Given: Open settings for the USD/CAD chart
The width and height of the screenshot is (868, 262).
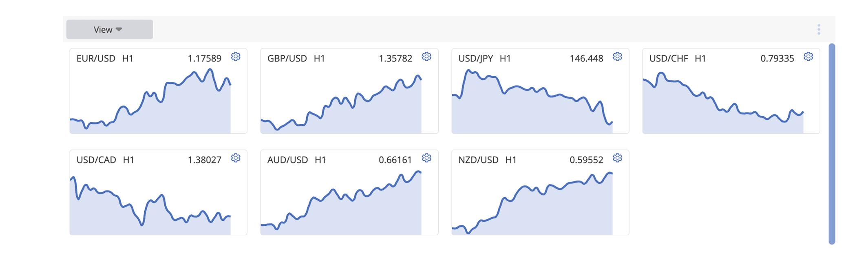Looking at the screenshot, I should click(x=236, y=159).
